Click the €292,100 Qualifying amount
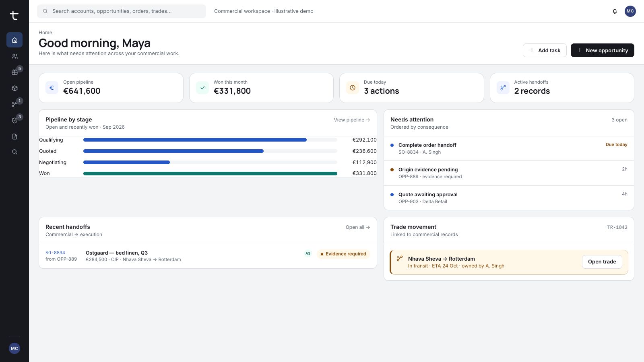The image size is (644, 362). 365,140
